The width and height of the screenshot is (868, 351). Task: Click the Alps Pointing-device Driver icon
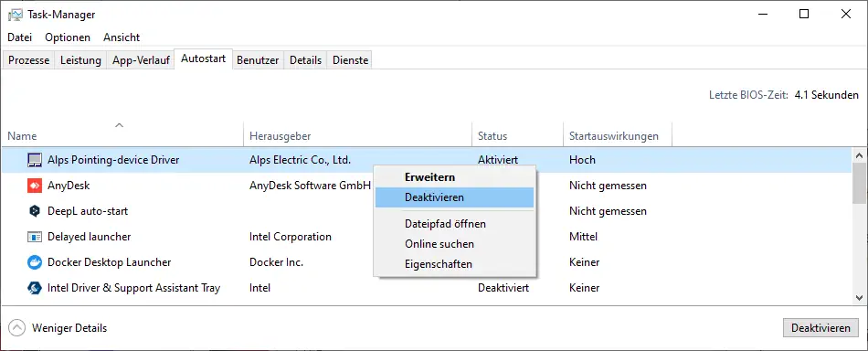click(35, 160)
